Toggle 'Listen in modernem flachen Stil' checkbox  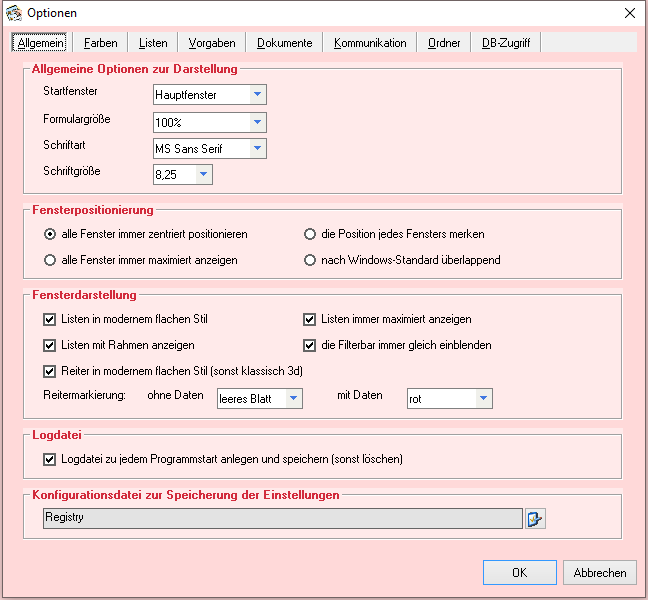coord(50,320)
